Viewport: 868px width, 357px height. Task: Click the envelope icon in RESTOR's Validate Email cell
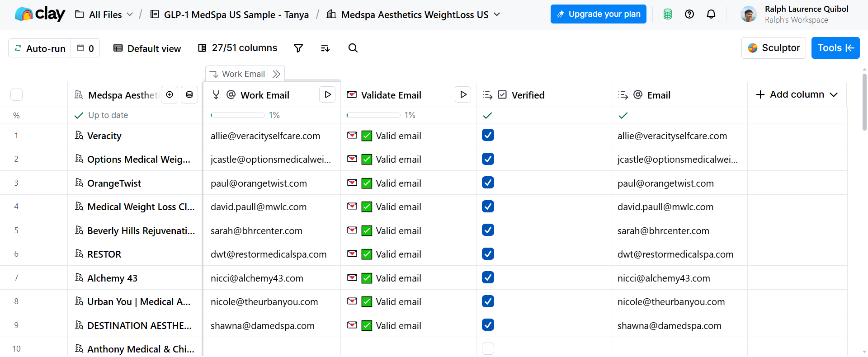click(352, 254)
